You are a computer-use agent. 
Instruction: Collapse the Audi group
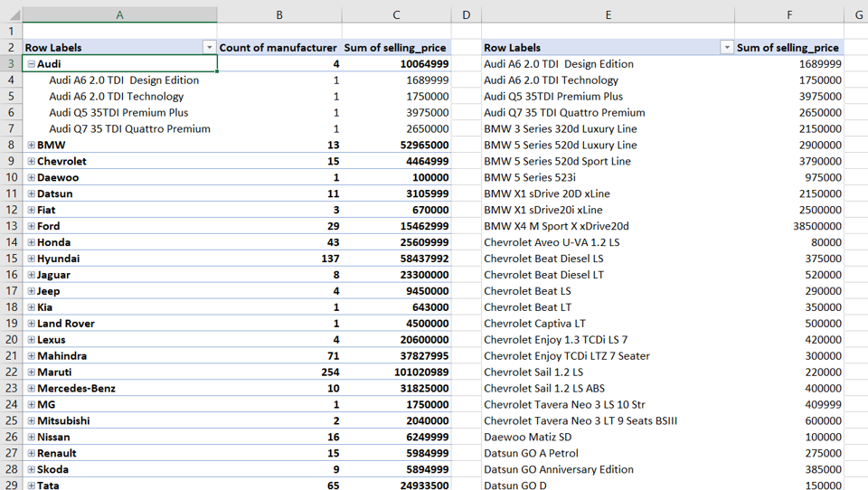pyautogui.click(x=31, y=64)
